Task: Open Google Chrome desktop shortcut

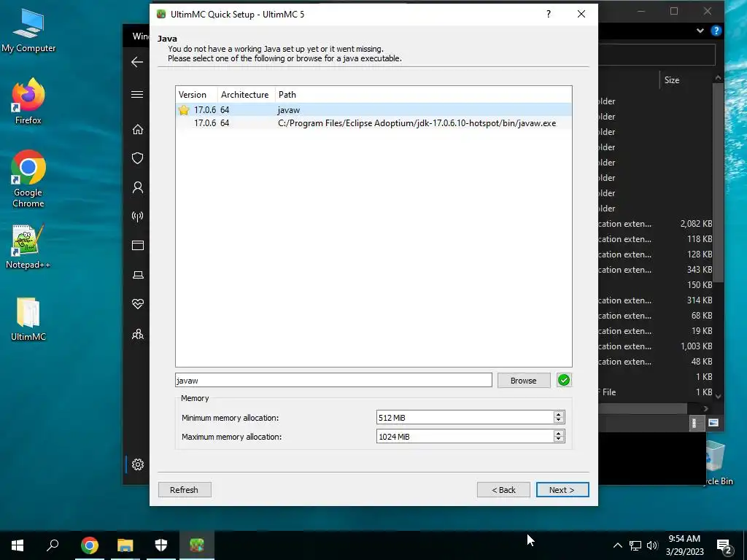Action: (x=28, y=179)
